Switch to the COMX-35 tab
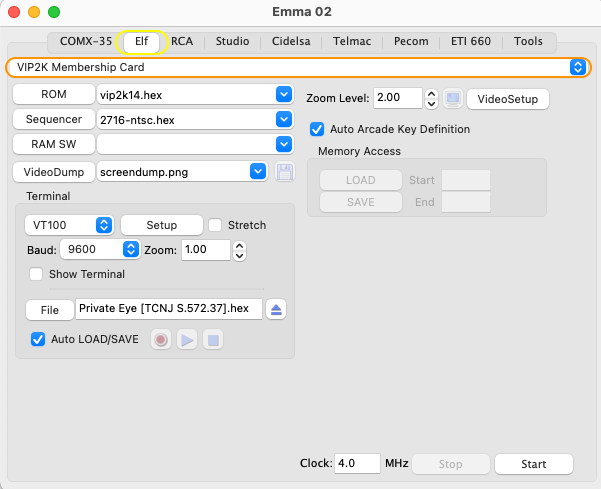 click(x=86, y=41)
